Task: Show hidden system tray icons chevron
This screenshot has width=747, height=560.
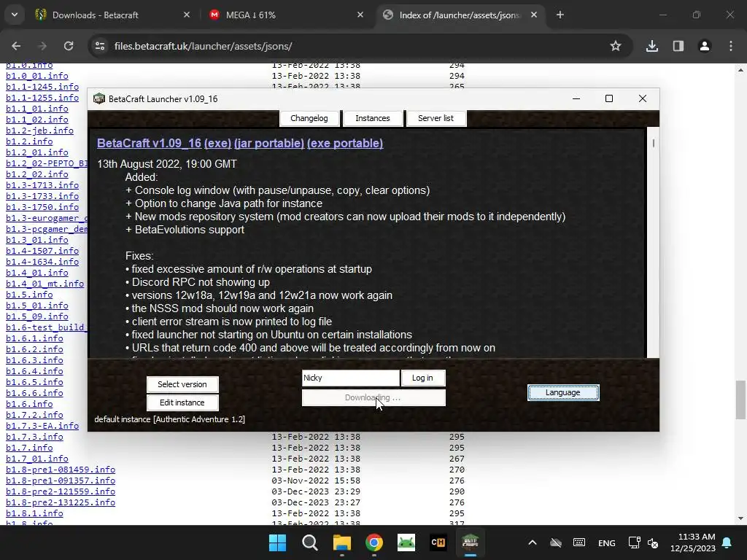Action: pyautogui.click(x=533, y=542)
